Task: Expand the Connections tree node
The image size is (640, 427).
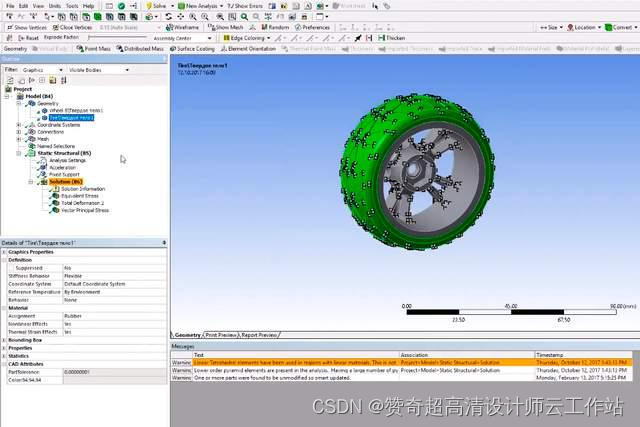Action: pyautogui.click(x=19, y=132)
